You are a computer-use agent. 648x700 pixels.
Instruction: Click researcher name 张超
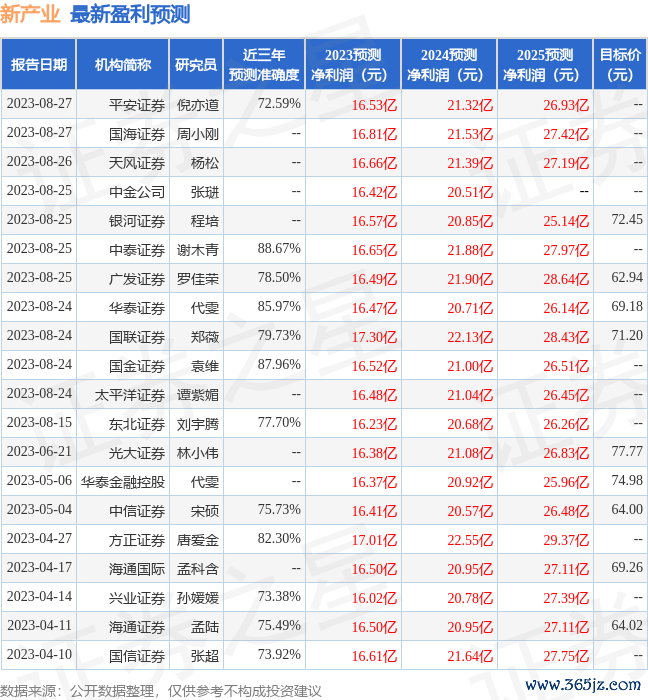point(205,656)
